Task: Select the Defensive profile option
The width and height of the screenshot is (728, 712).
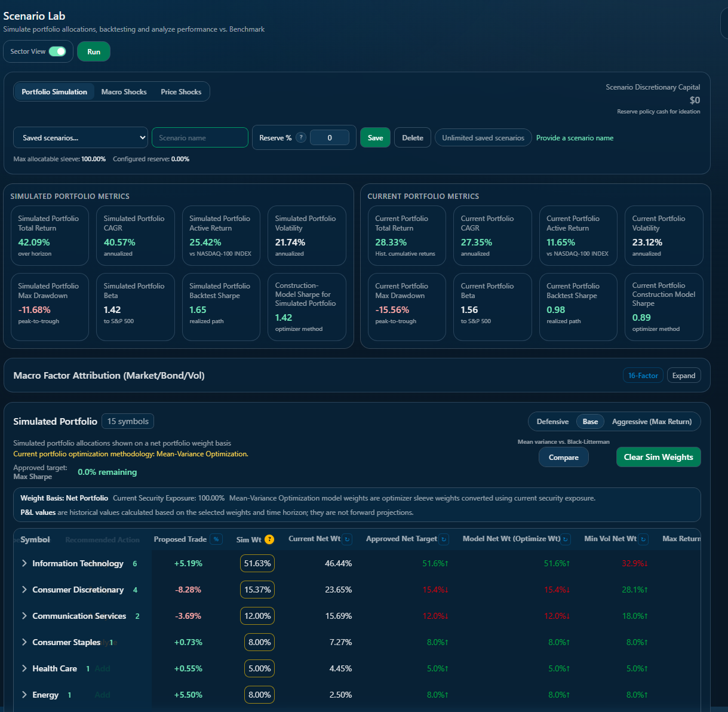Action: click(552, 422)
